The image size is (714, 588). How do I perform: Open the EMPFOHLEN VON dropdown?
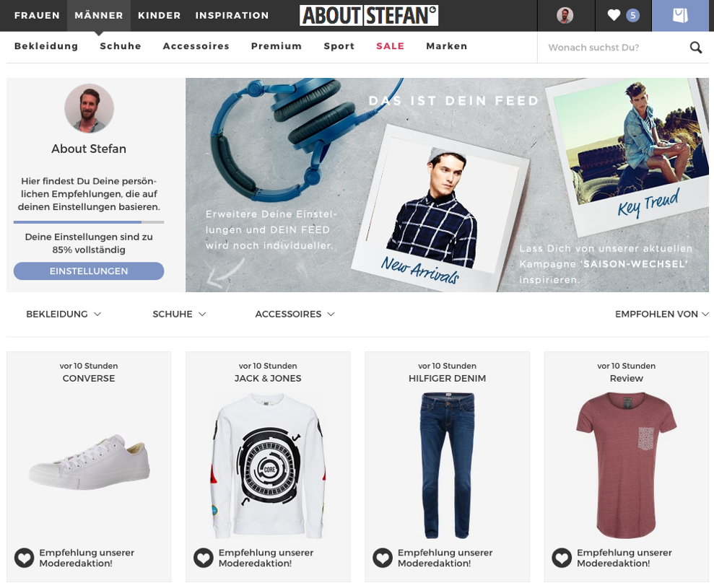[661, 314]
